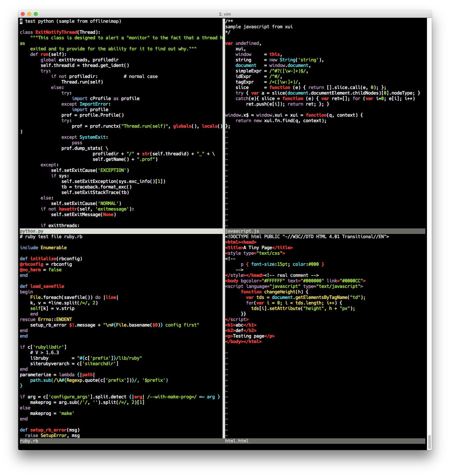Click 'window.x$ = window.xui' function line

click(x=294, y=115)
